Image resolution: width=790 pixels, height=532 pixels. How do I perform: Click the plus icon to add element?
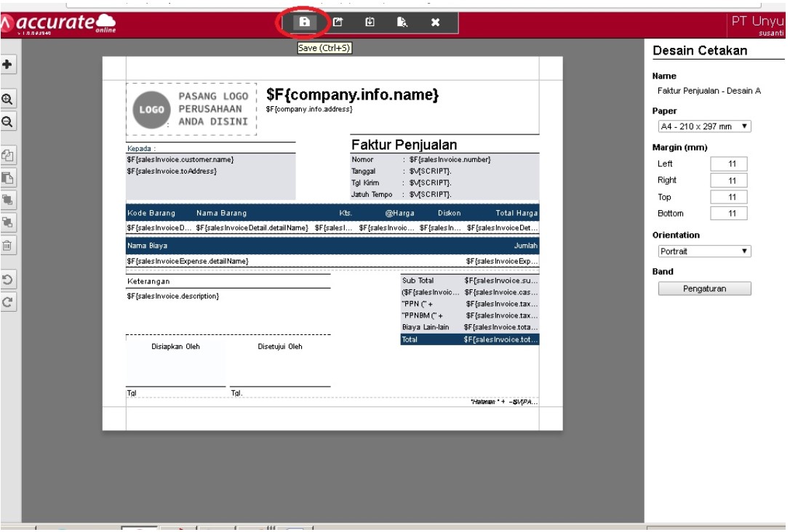(x=9, y=64)
